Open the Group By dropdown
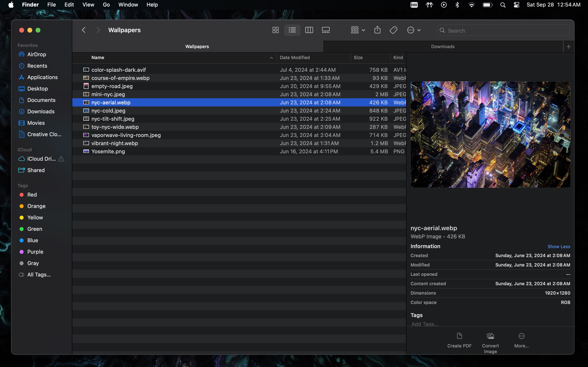Viewport: 588px width, 367px height. click(358, 30)
